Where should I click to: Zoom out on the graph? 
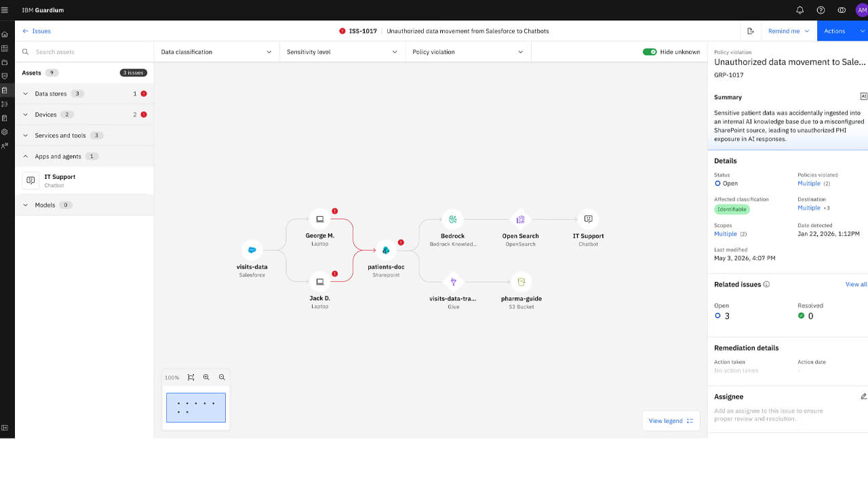[x=222, y=378]
